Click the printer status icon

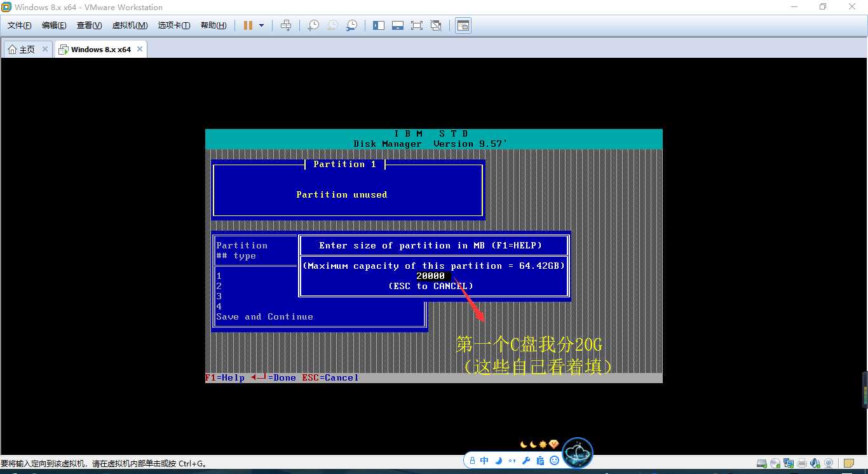[802, 463]
